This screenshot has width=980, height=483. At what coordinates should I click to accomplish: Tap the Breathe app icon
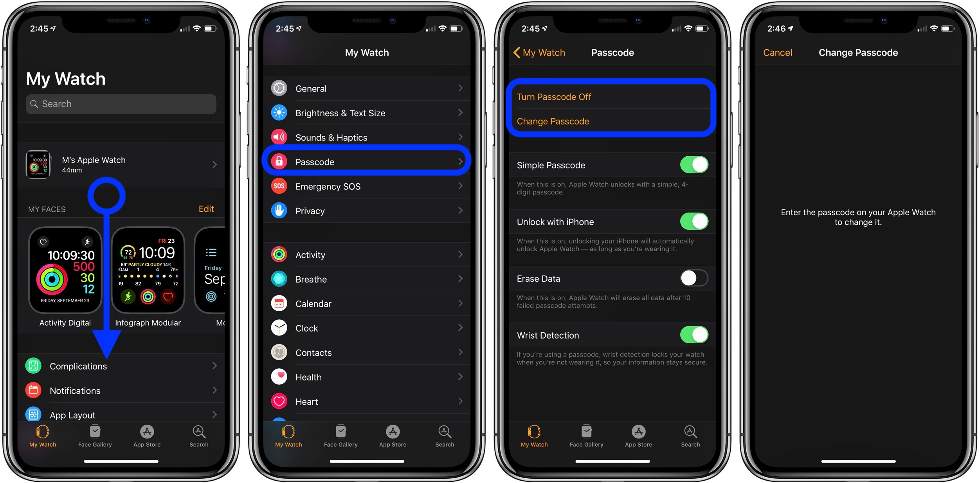click(279, 279)
